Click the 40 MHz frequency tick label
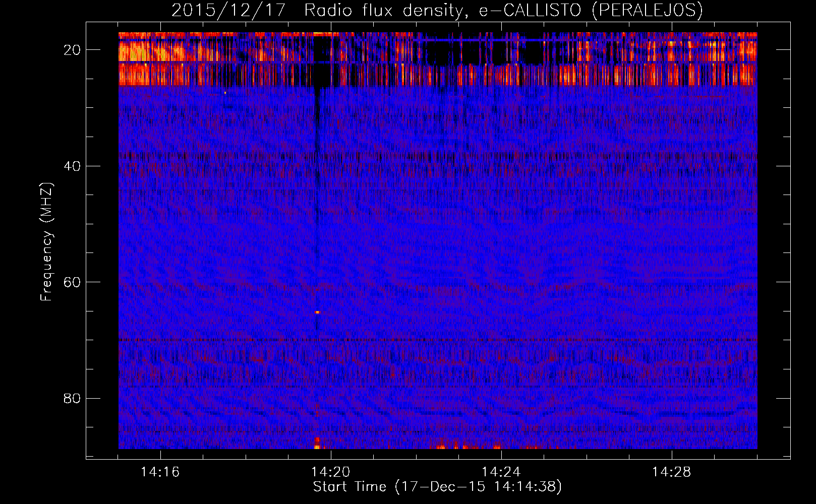The height and width of the screenshot is (504, 816). click(73, 166)
